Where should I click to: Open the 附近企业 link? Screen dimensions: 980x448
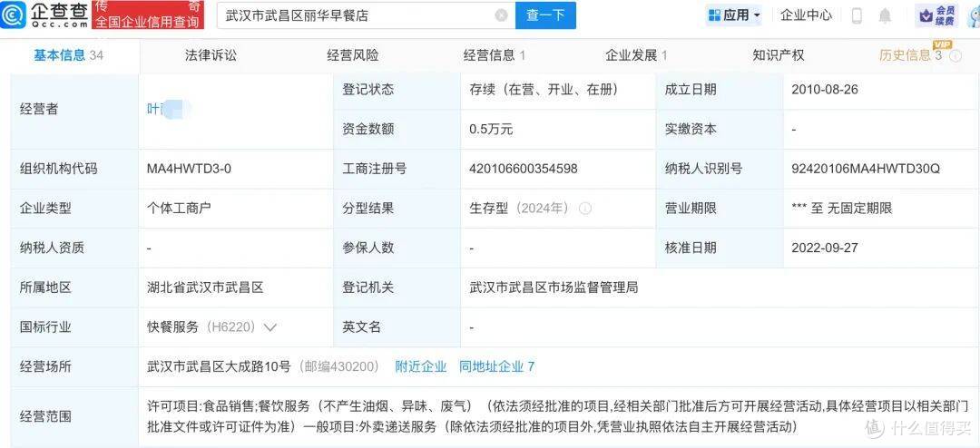coord(421,366)
